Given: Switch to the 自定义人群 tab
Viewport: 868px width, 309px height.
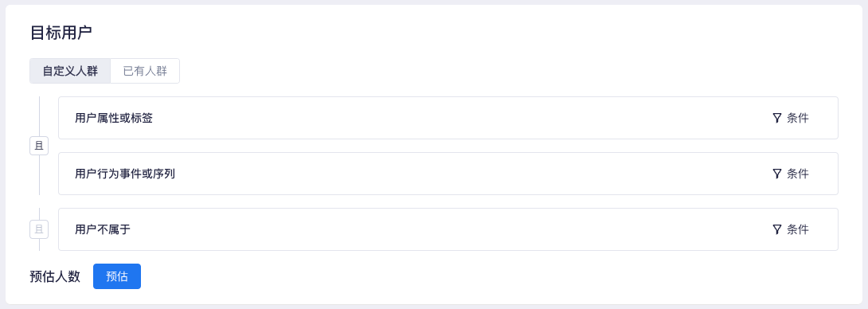Looking at the screenshot, I should [x=70, y=71].
